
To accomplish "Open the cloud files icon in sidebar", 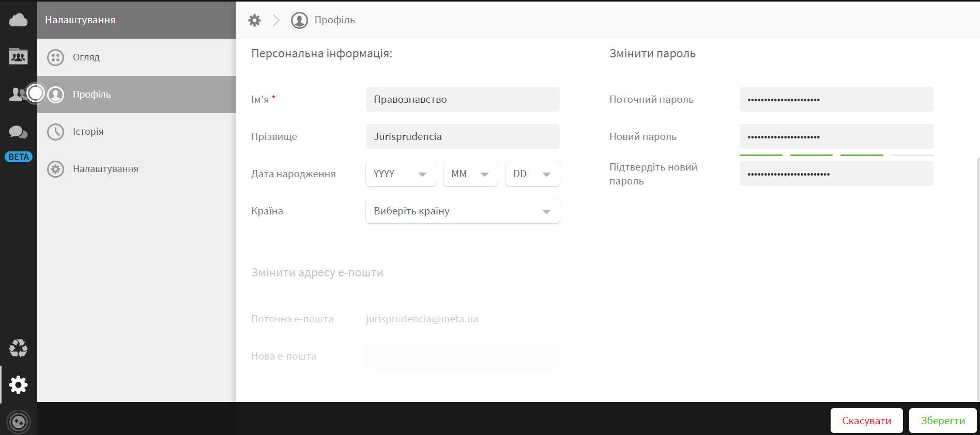I will point(18,20).
